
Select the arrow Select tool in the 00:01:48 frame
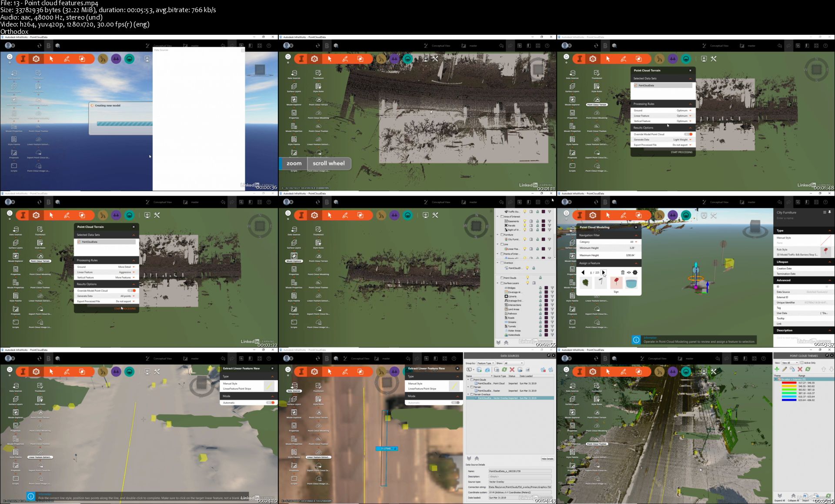click(608, 59)
